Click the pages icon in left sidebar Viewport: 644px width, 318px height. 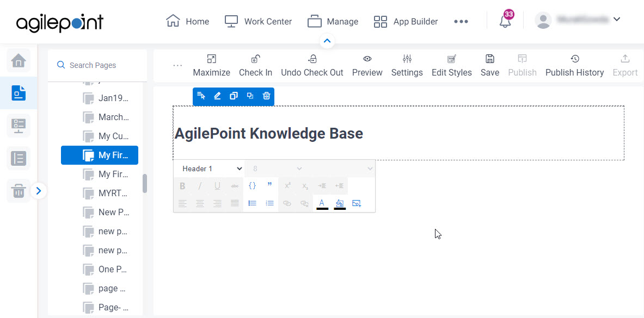19,93
